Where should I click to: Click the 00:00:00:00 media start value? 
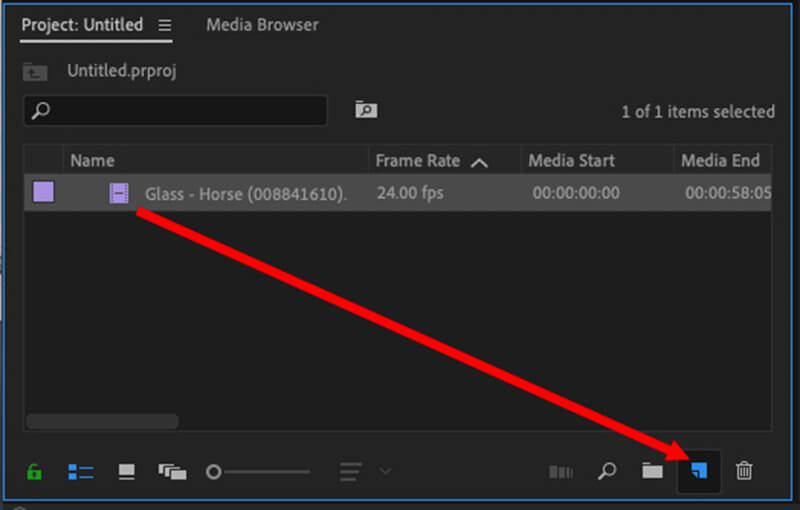coord(576,193)
